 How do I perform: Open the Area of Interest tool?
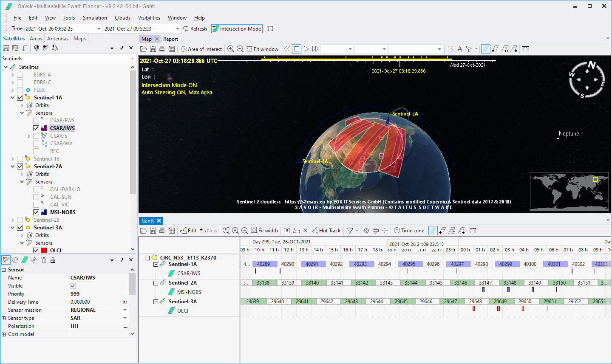201,49
